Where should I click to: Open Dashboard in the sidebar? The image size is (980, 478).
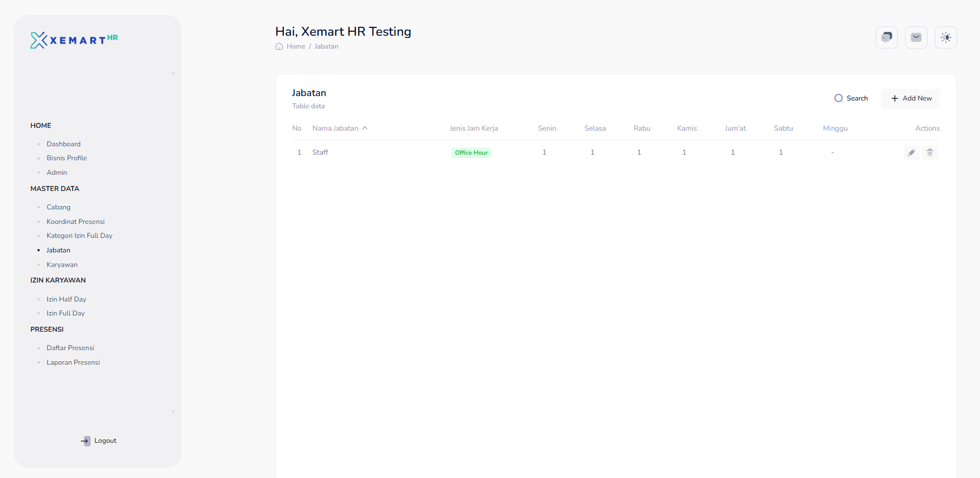[x=63, y=144]
